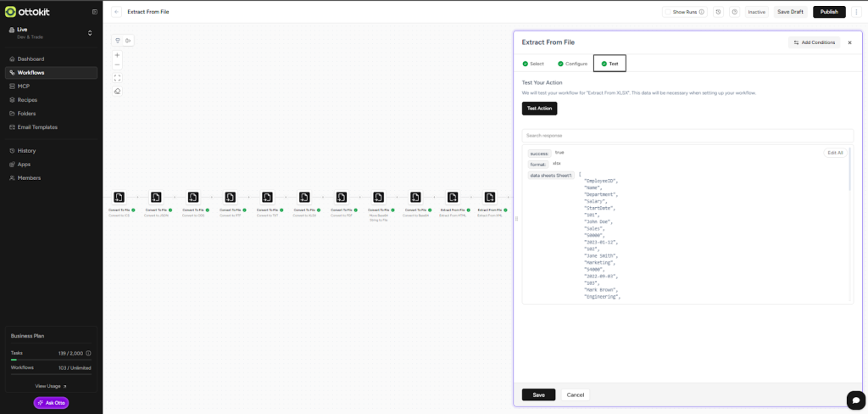Select the Convert to PDF node icon
The height and width of the screenshot is (414, 868).
click(342, 197)
